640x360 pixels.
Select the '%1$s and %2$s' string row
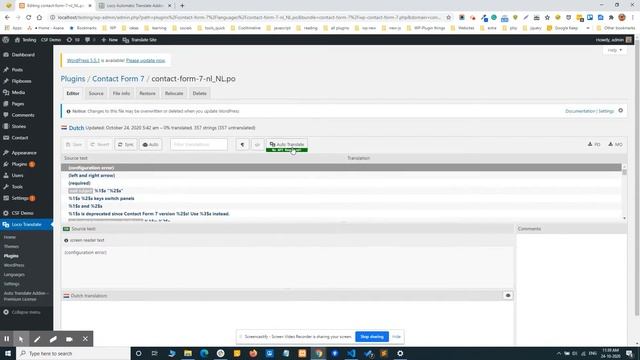pos(341,206)
